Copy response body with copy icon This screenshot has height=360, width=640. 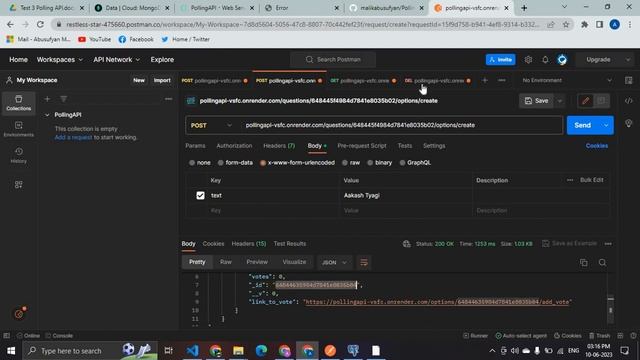point(584,262)
